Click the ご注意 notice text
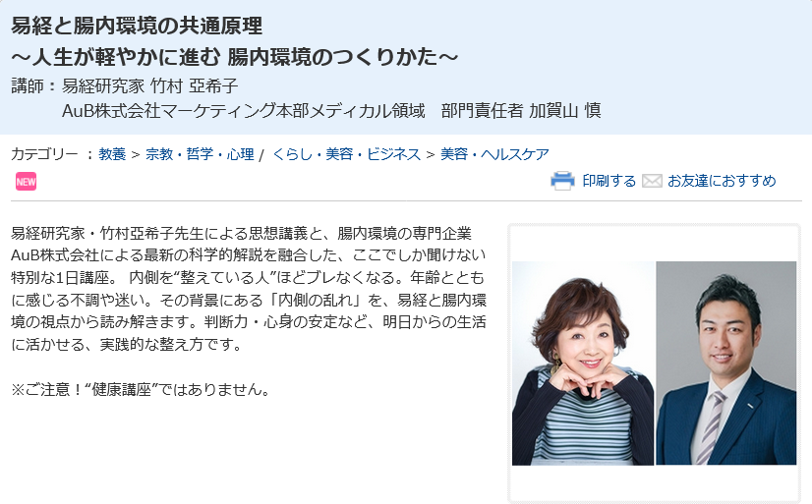The width and height of the screenshot is (812, 504). pyautogui.click(x=143, y=389)
